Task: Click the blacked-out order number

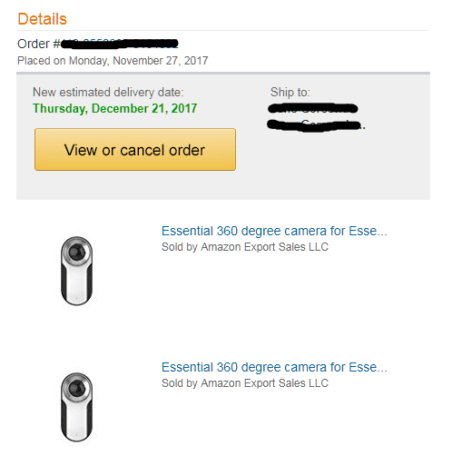Action: pos(120,44)
